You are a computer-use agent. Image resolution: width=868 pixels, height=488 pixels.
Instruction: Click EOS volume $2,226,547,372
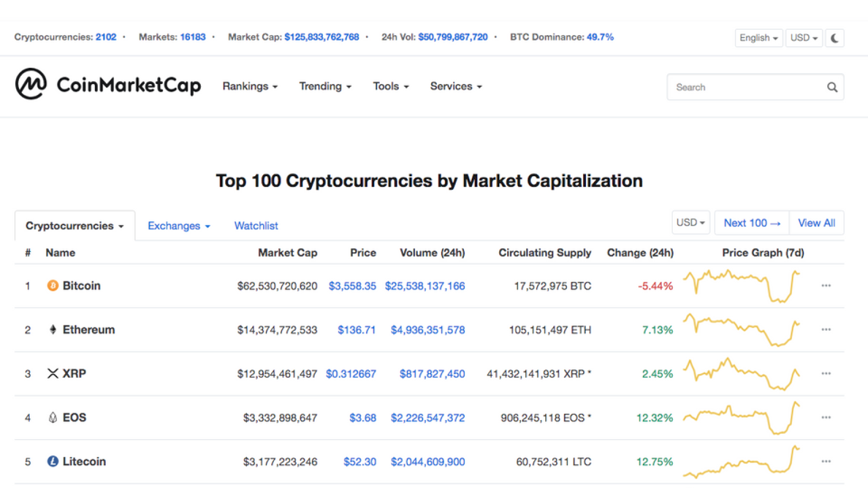(428, 418)
